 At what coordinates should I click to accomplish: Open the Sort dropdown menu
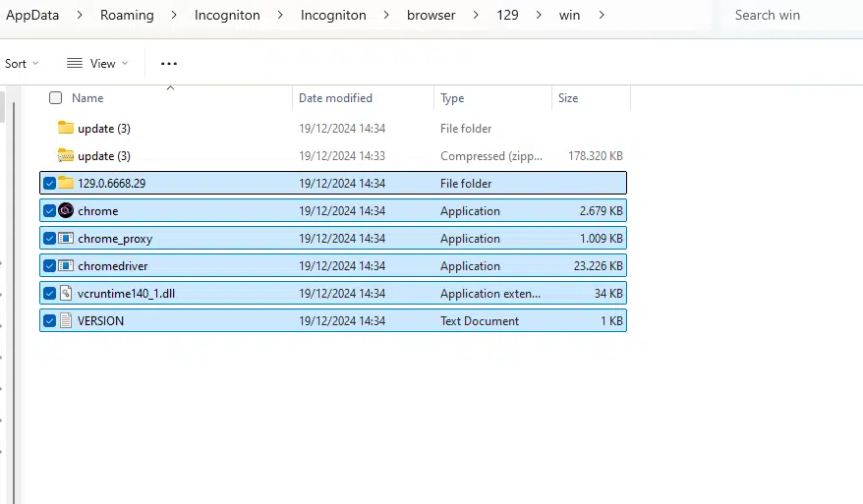pos(22,64)
